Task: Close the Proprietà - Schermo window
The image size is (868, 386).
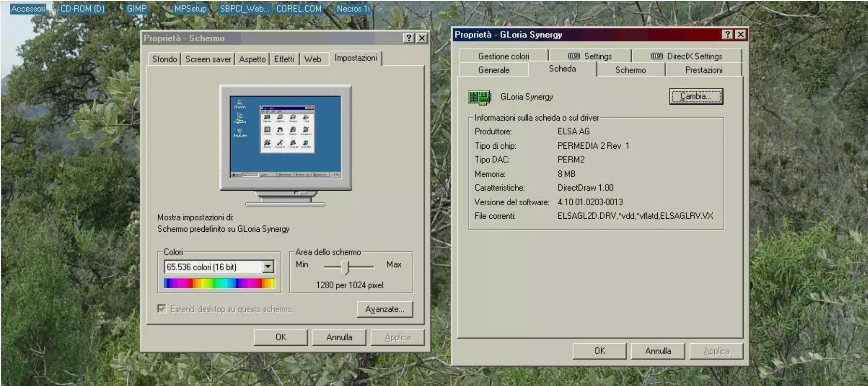Action: [x=422, y=38]
